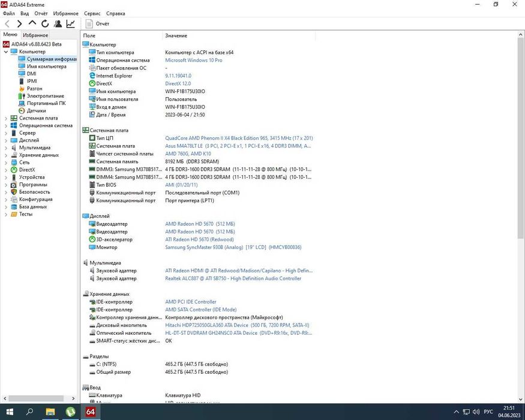The height and width of the screenshot is (420, 525).
Task: Click AIDA64 v6.88.6423 Beta root node
Action: point(36,44)
